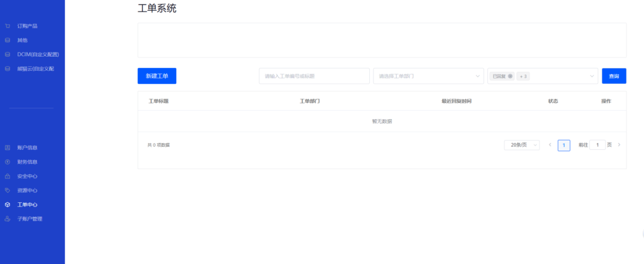644x264 pixels.
Task: Click the lock icon for 安全中心
Action: point(8,176)
